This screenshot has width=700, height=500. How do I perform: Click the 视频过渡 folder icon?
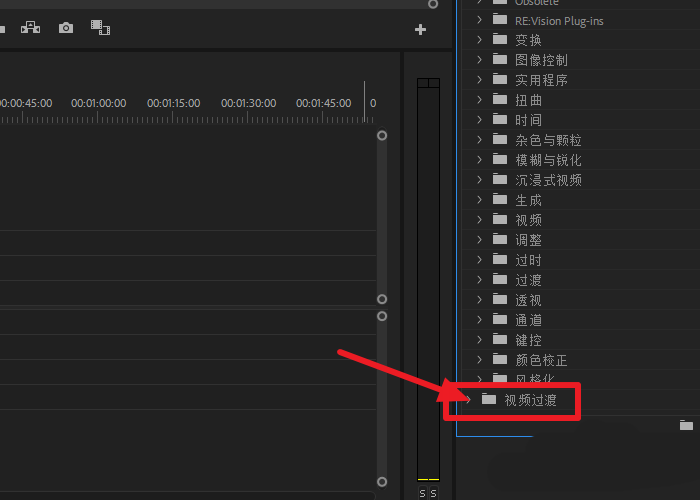pyautogui.click(x=489, y=400)
